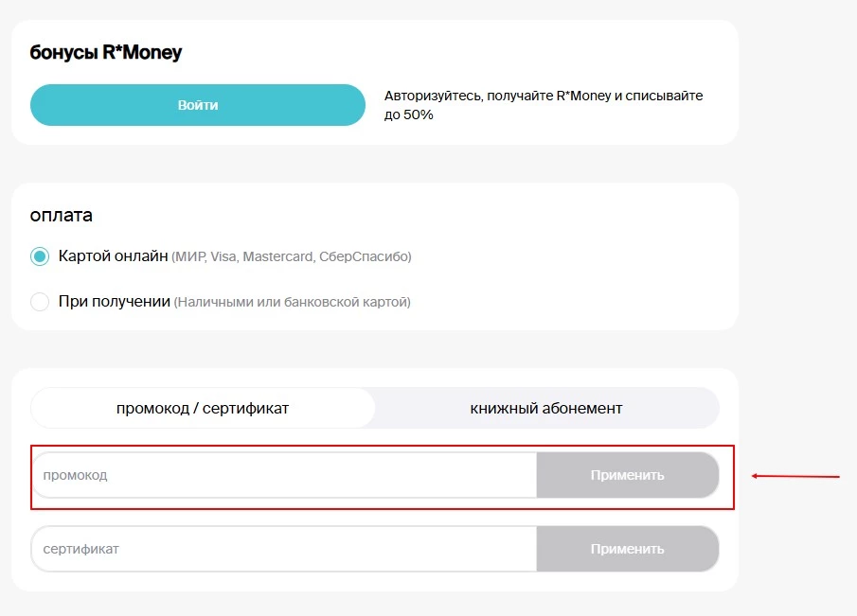Click the При получении label text
The width and height of the screenshot is (857, 616).
click(x=114, y=302)
